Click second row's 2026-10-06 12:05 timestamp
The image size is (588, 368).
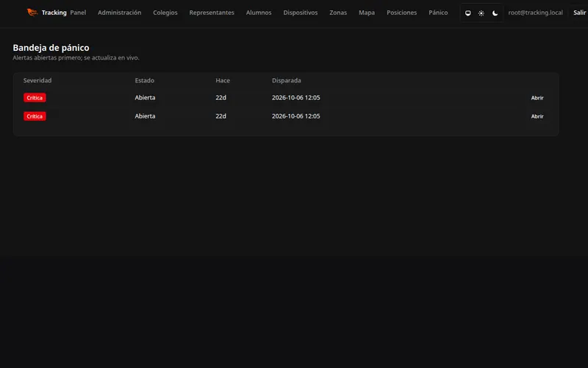pyautogui.click(x=296, y=116)
